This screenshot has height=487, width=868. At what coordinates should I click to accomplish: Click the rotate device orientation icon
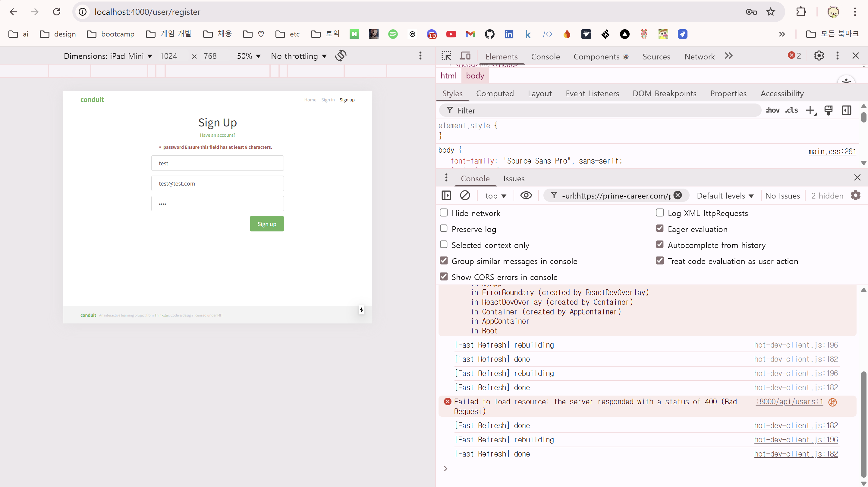click(341, 56)
